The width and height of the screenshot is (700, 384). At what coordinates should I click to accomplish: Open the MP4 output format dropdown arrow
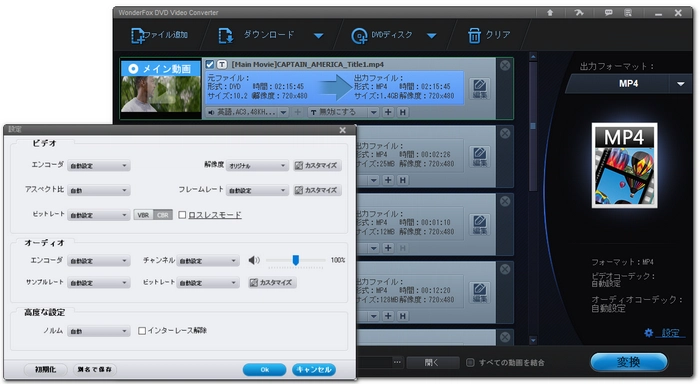pyautogui.click(x=680, y=84)
